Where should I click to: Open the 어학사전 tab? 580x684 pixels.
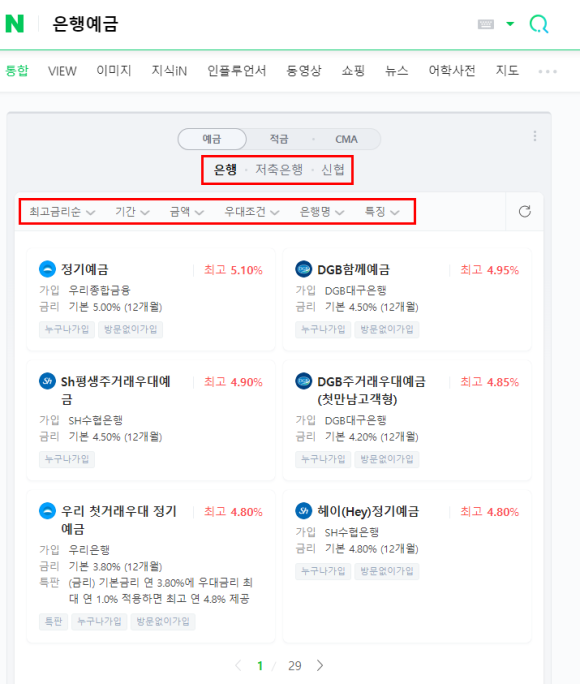[452, 71]
